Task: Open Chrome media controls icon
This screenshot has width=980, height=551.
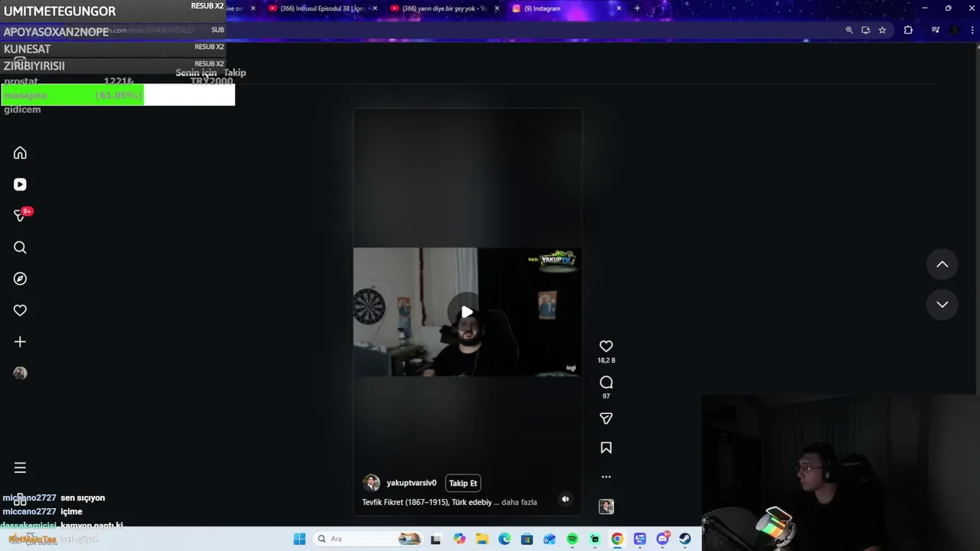Action: pyautogui.click(x=936, y=30)
